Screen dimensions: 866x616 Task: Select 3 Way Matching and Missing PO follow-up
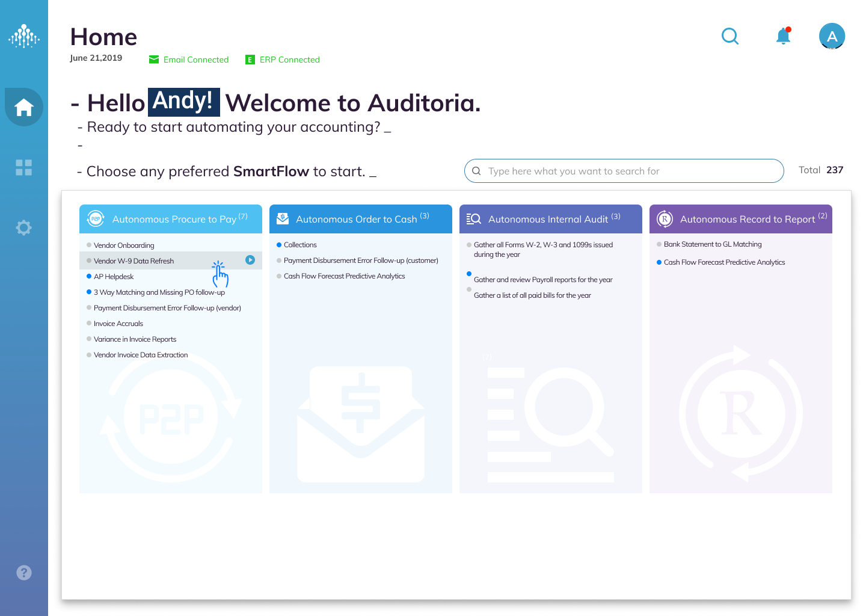tap(159, 292)
